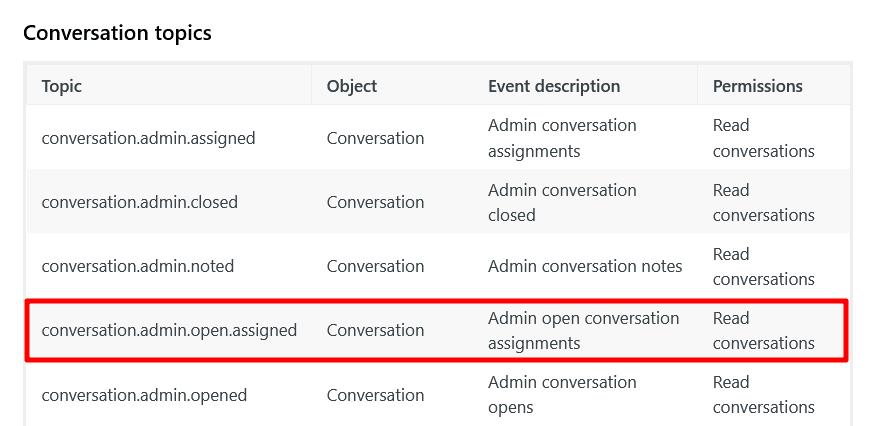The height and width of the screenshot is (426, 880).
Task: Select the Topic column header
Action: [62, 86]
